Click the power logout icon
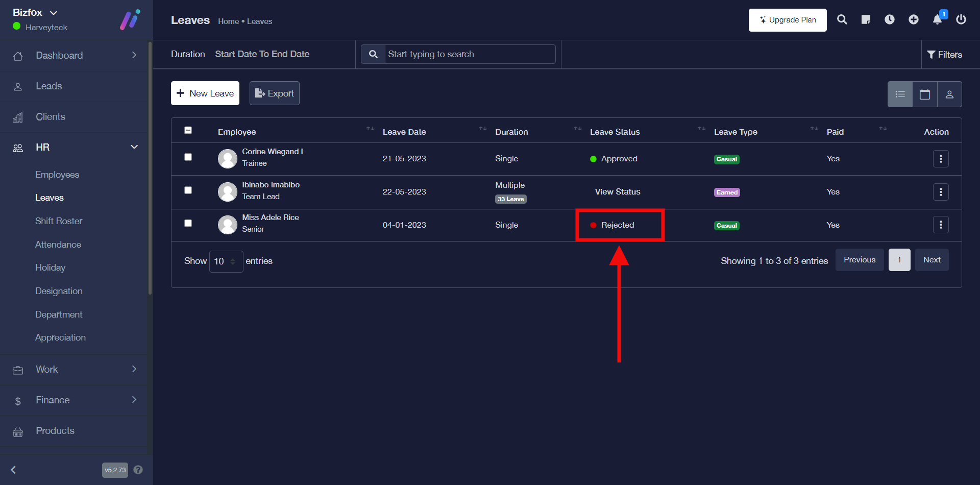Image resolution: width=980 pixels, height=485 pixels. tap(961, 20)
